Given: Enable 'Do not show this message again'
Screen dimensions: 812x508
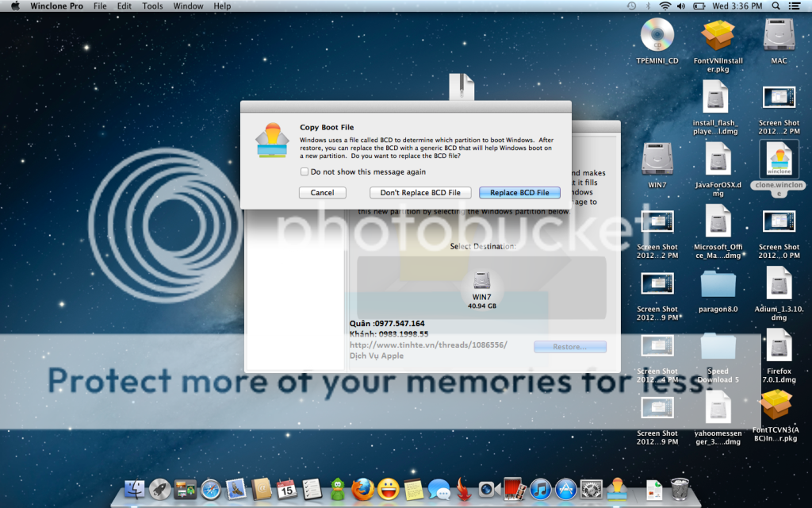Looking at the screenshot, I should tap(304, 171).
